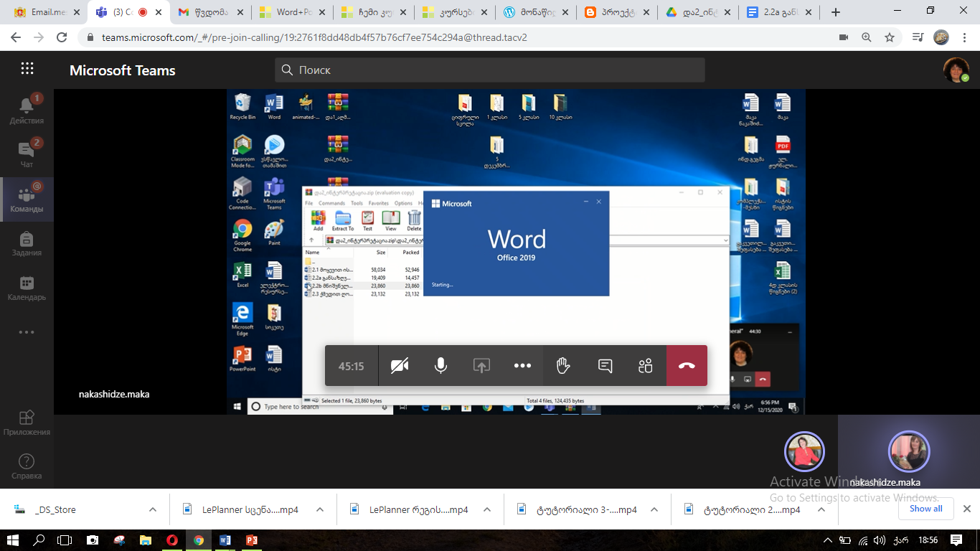Switch to the Gmail წვდომა tab

[x=212, y=12]
